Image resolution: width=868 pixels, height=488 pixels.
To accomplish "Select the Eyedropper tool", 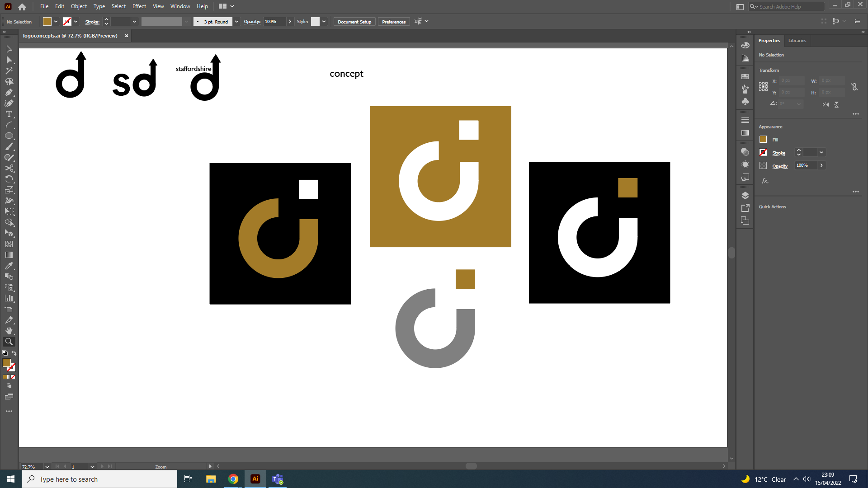I will [9, 266].
